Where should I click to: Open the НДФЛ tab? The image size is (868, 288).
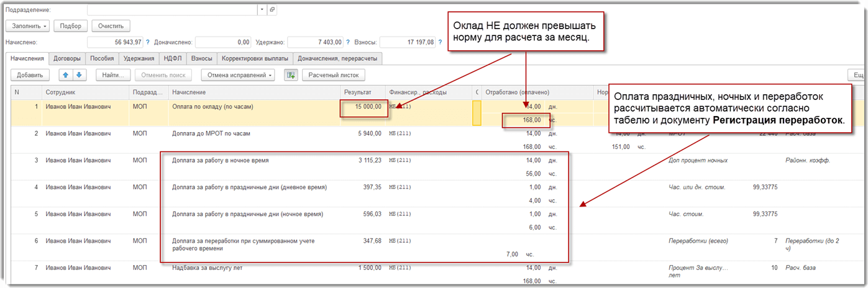pyautogui.click(x=172, y=58)
